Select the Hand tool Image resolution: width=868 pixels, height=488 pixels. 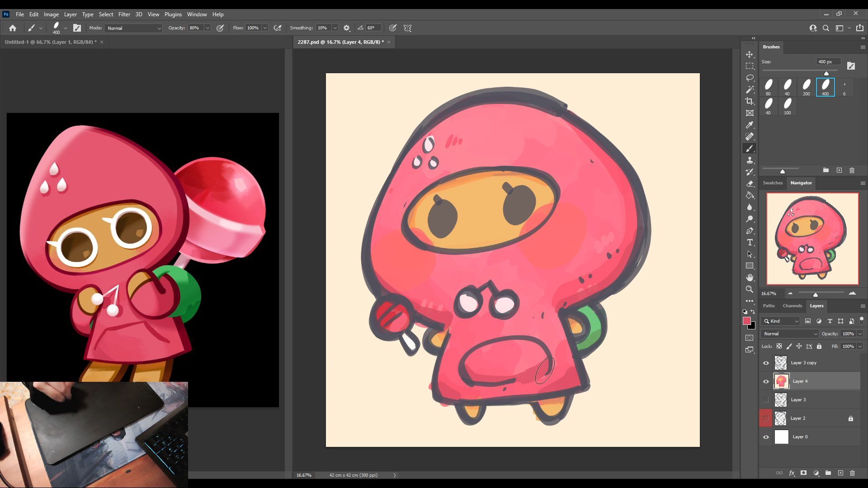[750, 277]
